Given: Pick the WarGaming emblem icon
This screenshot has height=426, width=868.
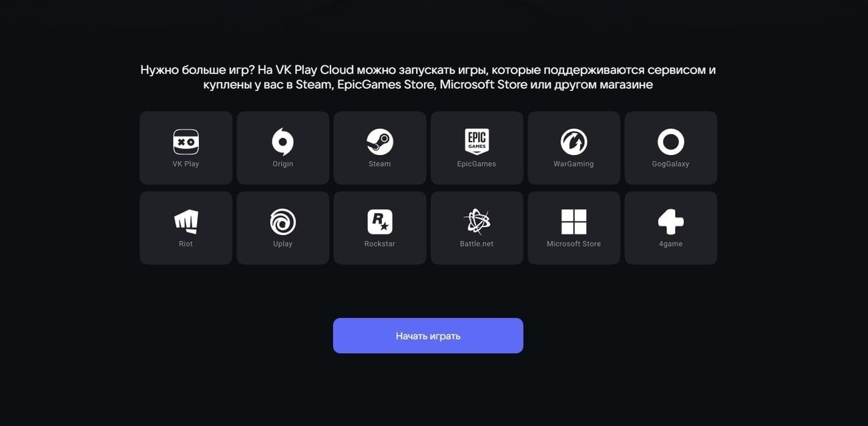Looking at the screenshot, I should point(574,142).
